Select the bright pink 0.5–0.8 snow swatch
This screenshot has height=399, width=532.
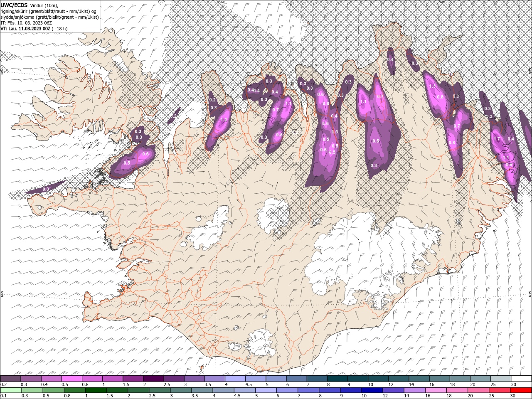[72, 379]
